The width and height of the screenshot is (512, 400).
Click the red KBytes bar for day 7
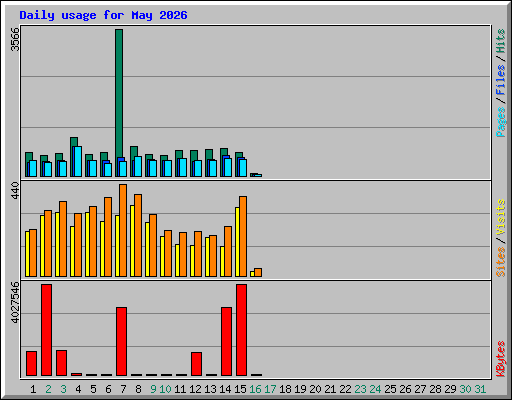(x=121, y=342)
